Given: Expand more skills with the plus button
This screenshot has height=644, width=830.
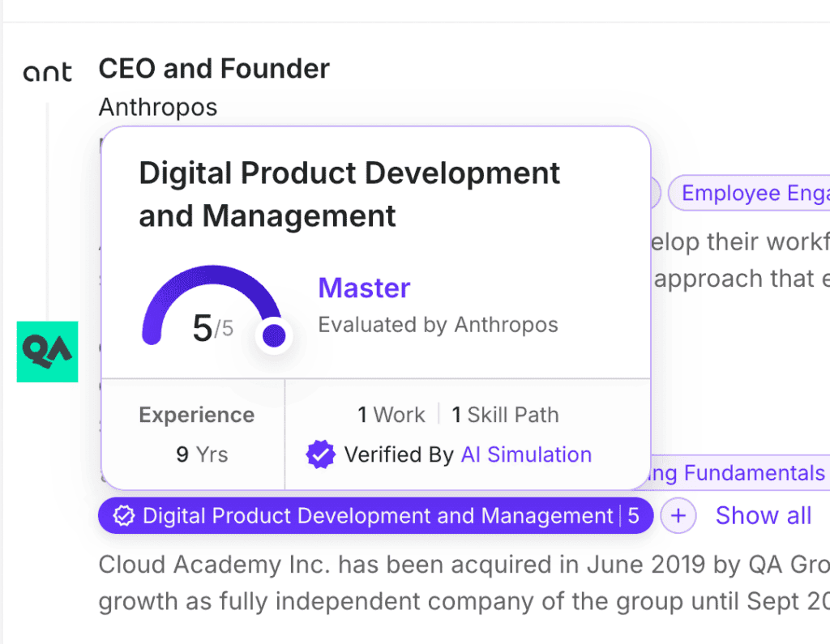Looking at the screenshot, I should click(678, 515).
